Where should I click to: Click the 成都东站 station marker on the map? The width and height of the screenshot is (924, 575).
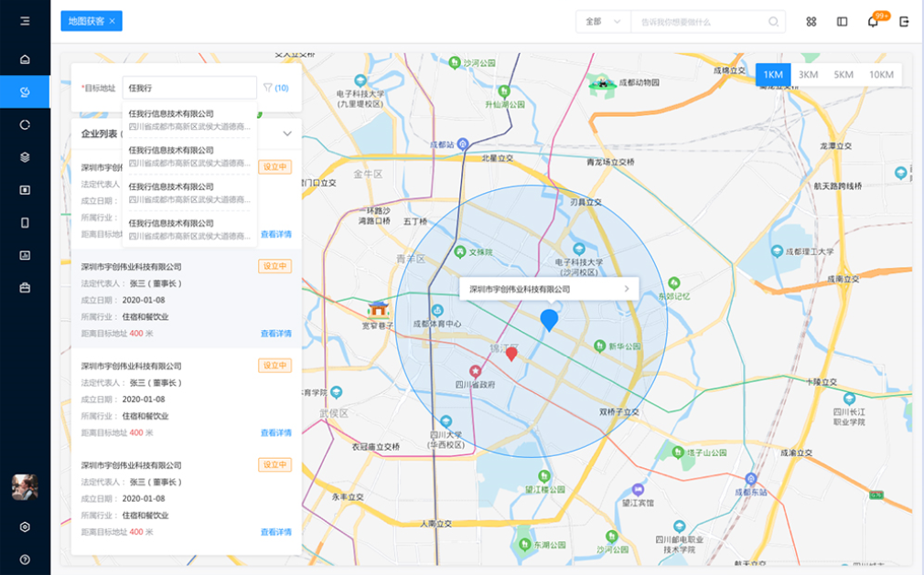(751, 478)
